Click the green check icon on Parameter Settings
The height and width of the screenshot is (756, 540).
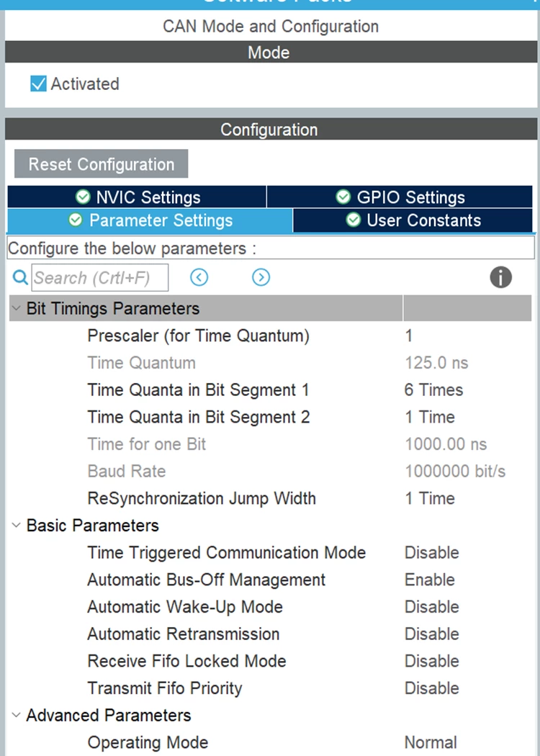(x=76, y=220)
